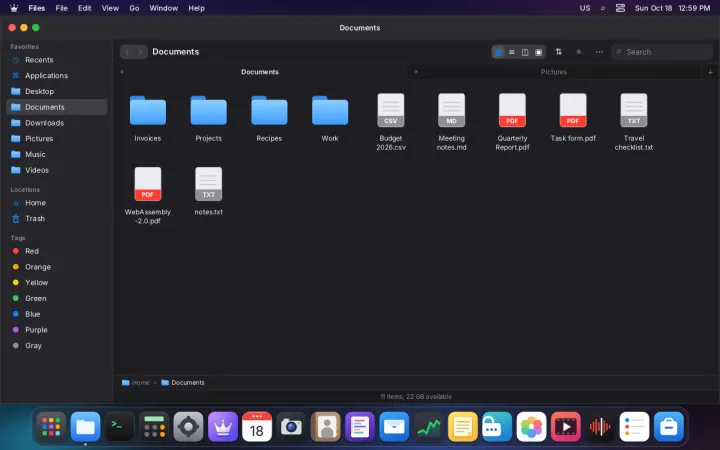Open the more actions ellipsis menu

[599, 52]
